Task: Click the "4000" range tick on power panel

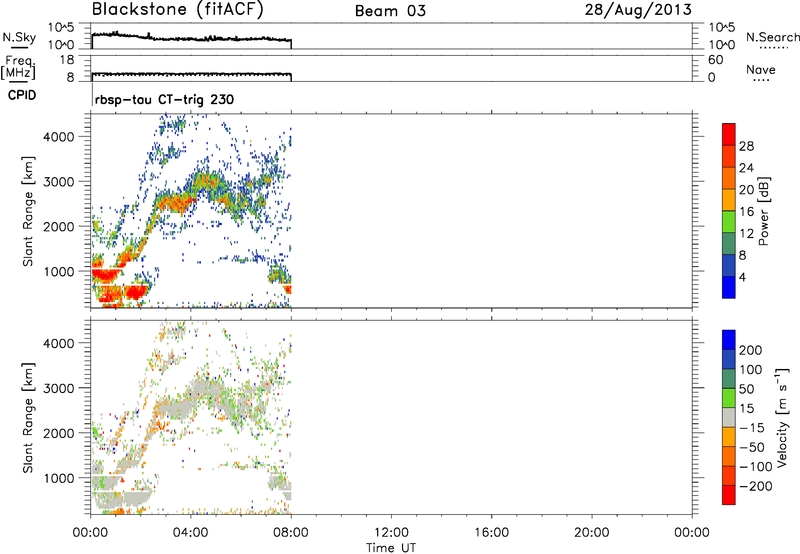Action: (x=59, y=137)
